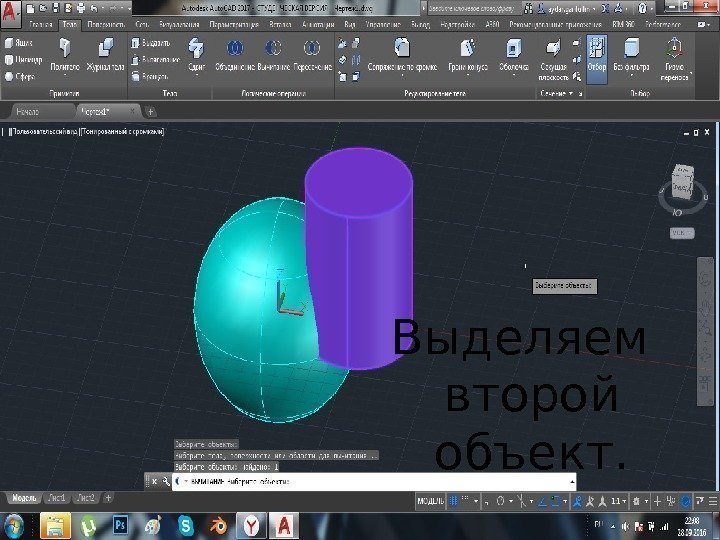720x540 pixels.
Task: Select the Оболочка (shell) tool
Action: [x=514, y=55]
